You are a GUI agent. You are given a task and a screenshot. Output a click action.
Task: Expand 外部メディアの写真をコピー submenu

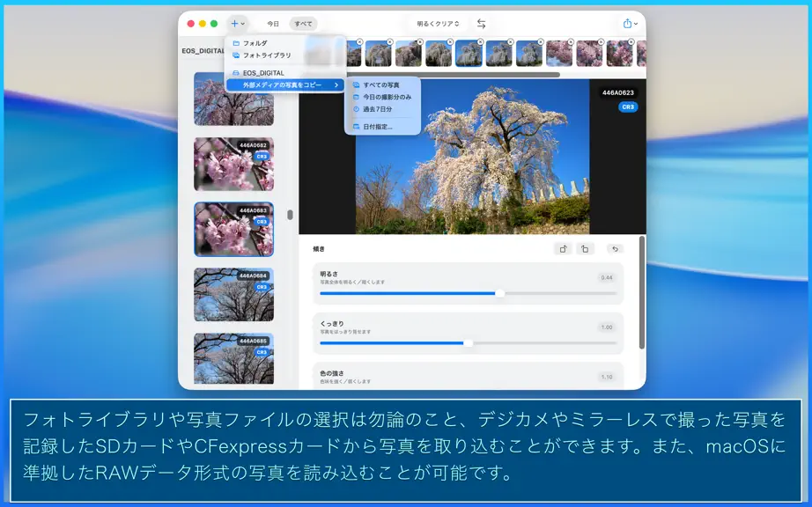(285, 84)
